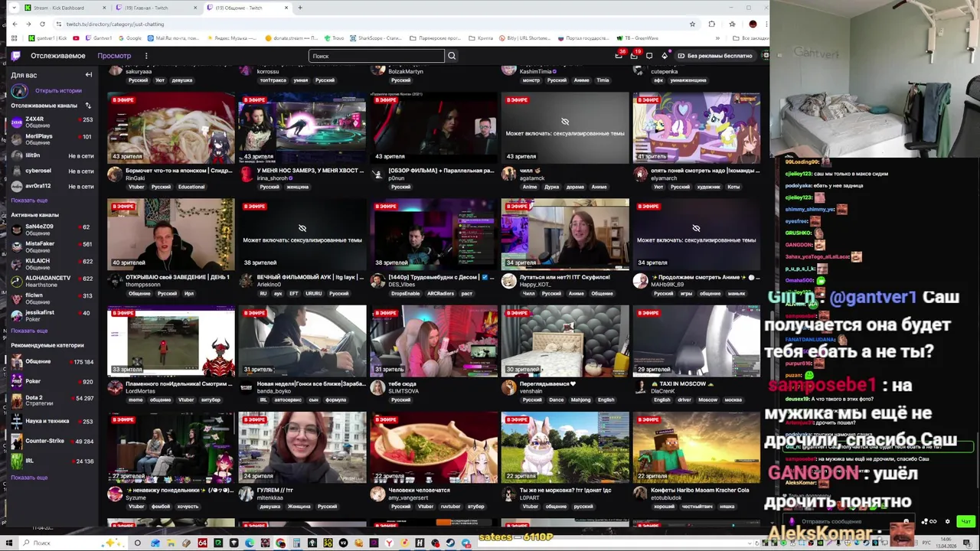The width and height of the screenshot is (980, 551).
Task: Open etotubludok Minecraft stream thumbnail
Action: 696,448
